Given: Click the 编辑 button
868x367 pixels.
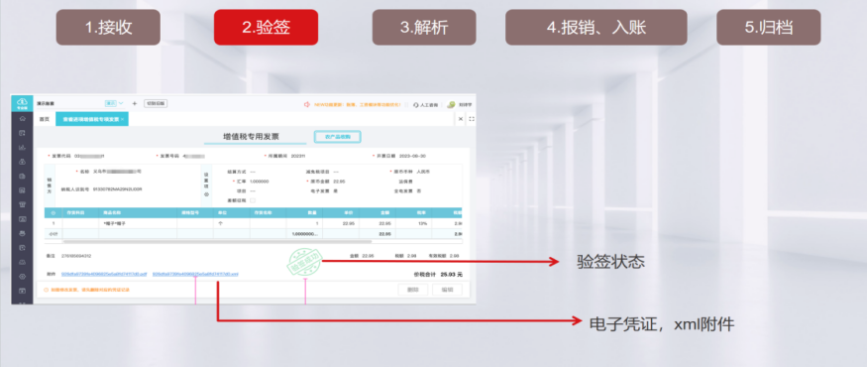Looking at the screenshot, I should pos(447,290).
